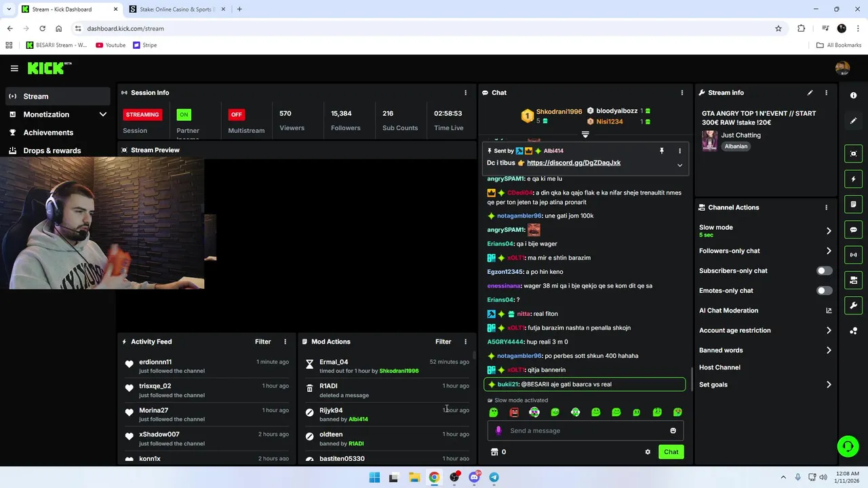Click the Albanian language tag
The width and height of the screenshot is (868, 488).
pyautogui.click(x=736, y=146)
